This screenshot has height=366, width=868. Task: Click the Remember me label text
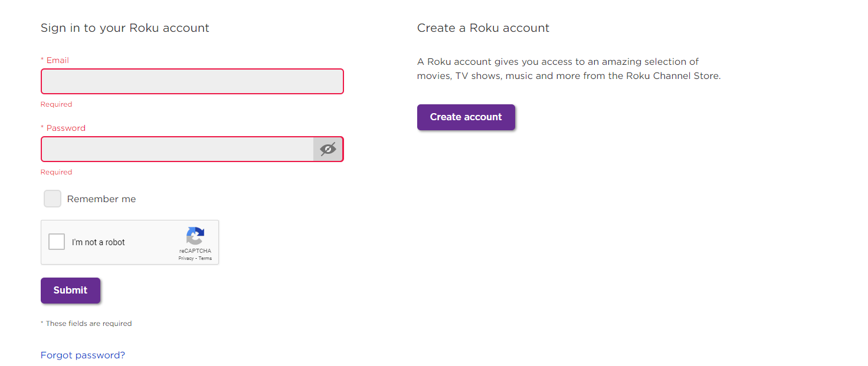click(x=101, y=199)
